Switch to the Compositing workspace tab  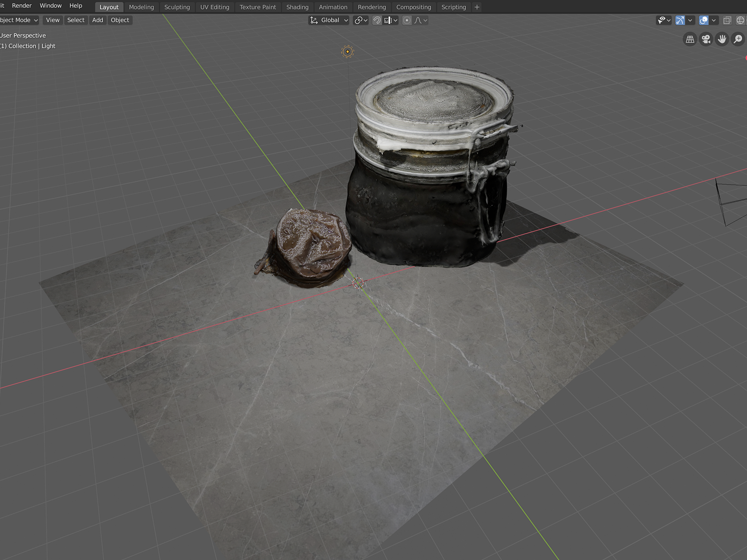tap(414, 7)
